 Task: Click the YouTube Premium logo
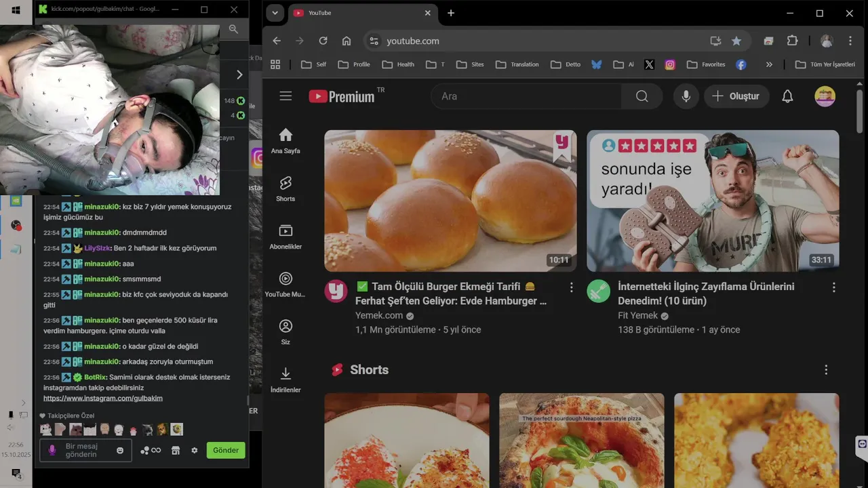tap(341, 96)
